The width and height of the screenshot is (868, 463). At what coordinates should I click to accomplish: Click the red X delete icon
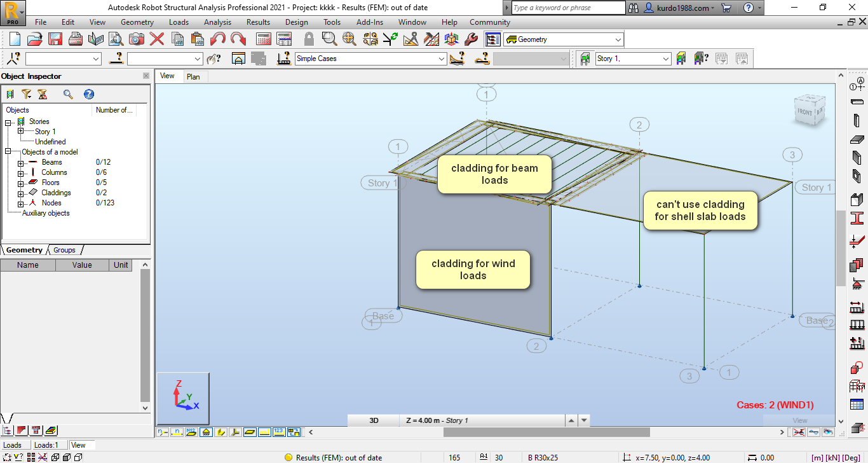156,39
